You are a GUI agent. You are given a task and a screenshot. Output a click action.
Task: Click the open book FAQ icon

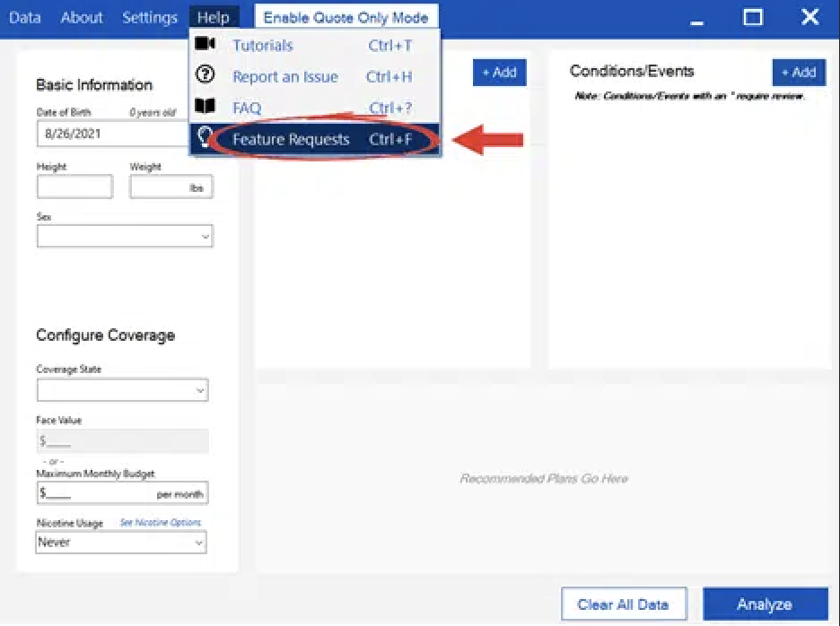(205, 108)
